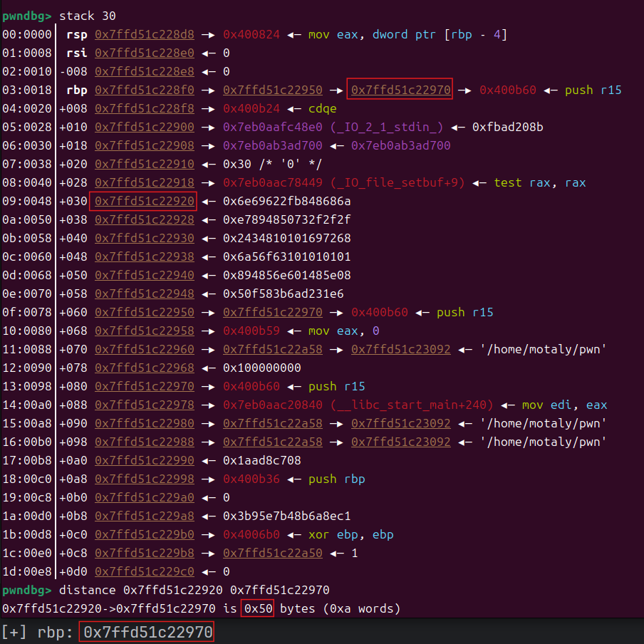Click the 'stack 30' command text

[88, 16]
